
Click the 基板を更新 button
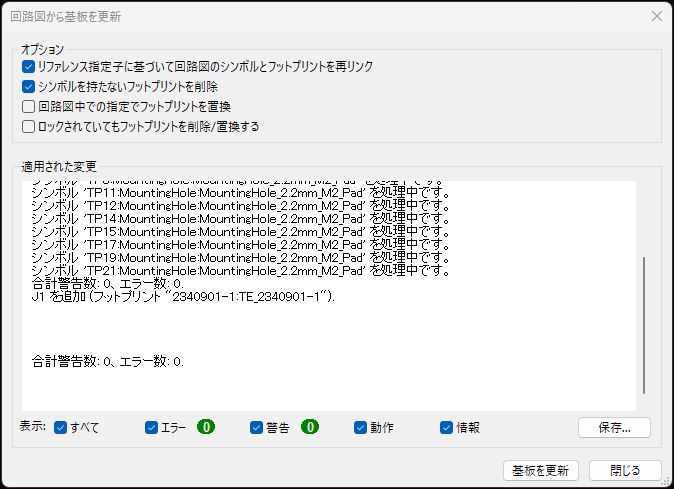[540, 470]
